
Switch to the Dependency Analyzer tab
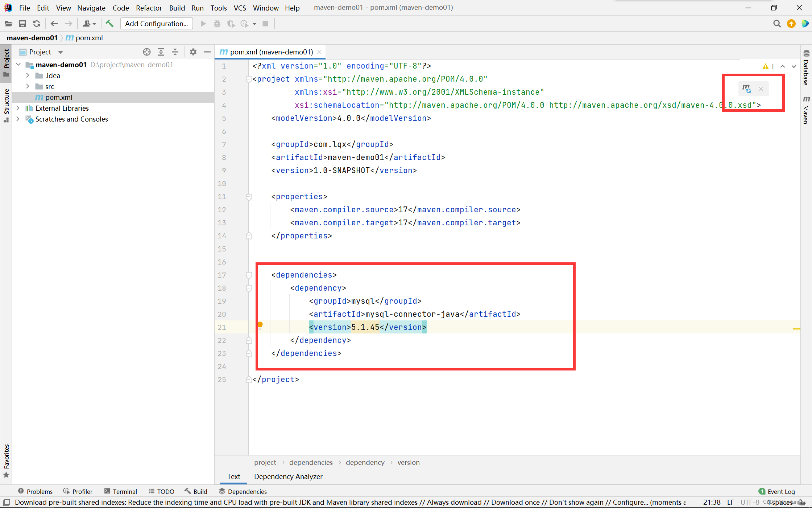pyautogui.click(x=288, y=476)
